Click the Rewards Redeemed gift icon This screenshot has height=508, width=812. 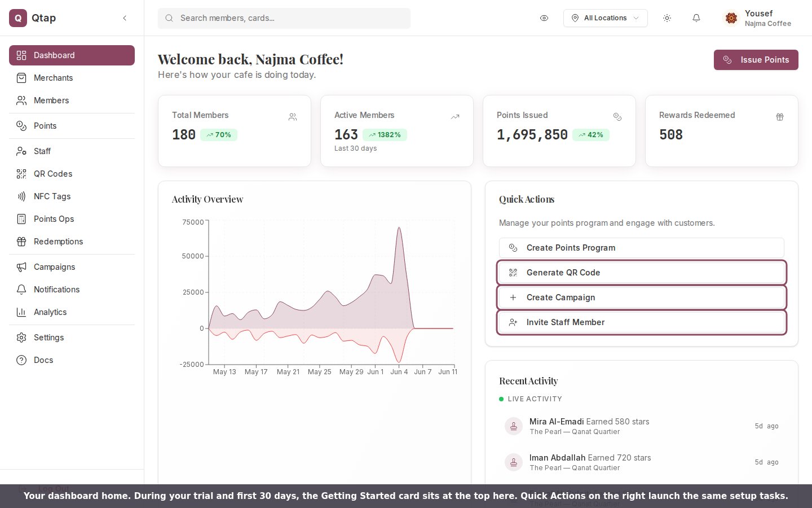(x=780, y=117)
